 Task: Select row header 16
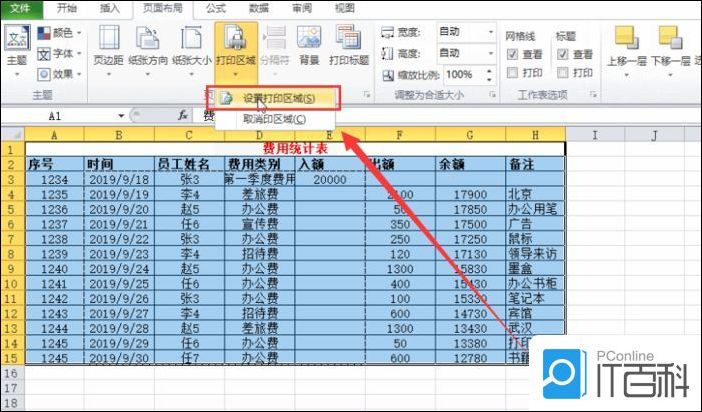12,373
